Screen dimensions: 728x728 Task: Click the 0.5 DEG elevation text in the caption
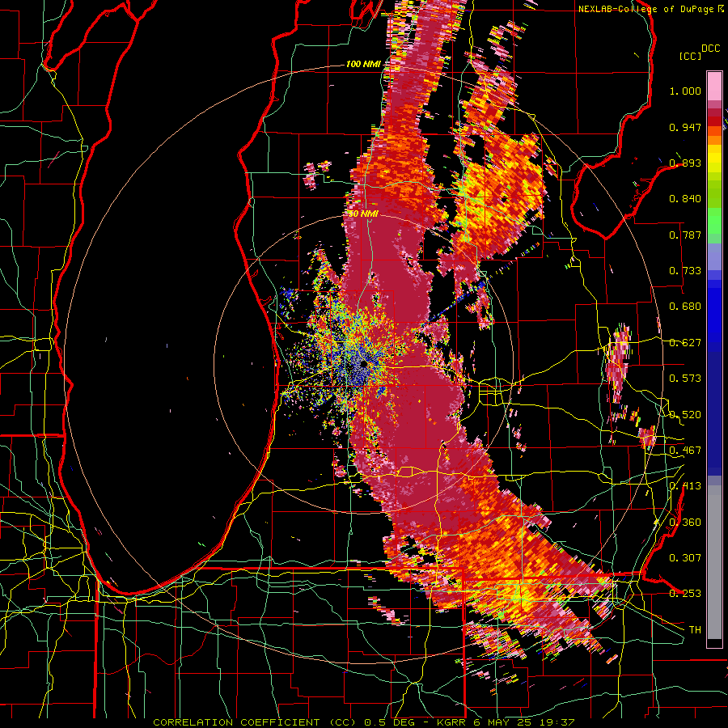(x=390, y=722)
